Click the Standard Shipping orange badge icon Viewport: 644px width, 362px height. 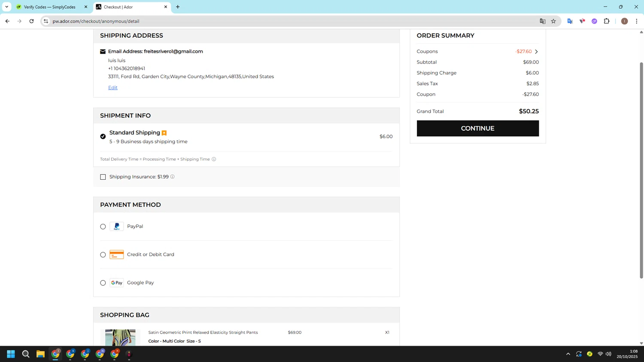pyautogui.click(x=164, y=133)
